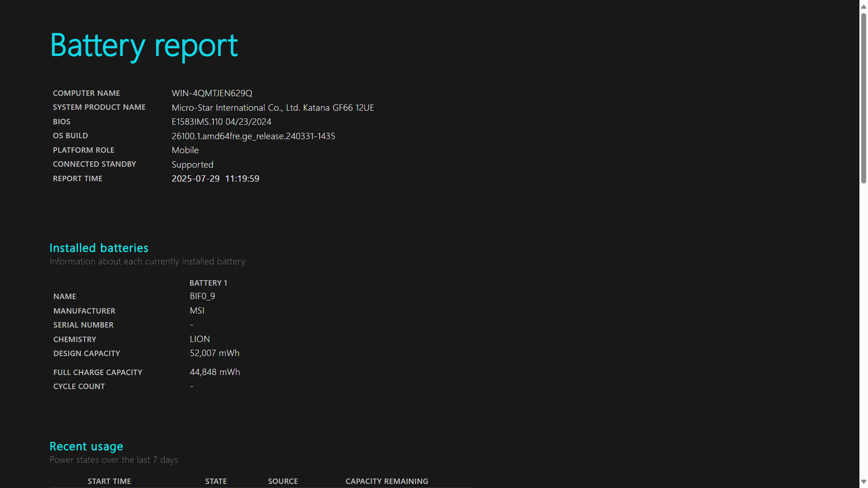Click the 'BIOS' label
The image size is (868, 488).
pyautogui.click(x=61, y=121)
